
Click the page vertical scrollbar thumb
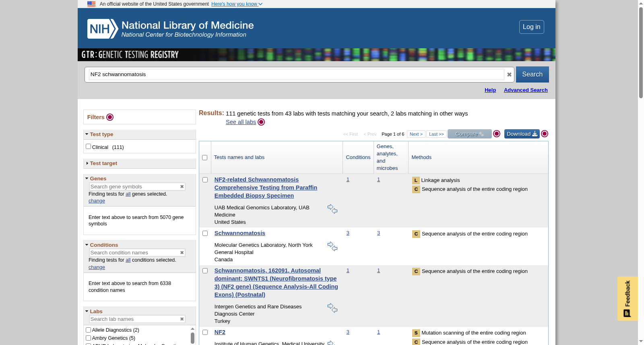tap(641, 52)
